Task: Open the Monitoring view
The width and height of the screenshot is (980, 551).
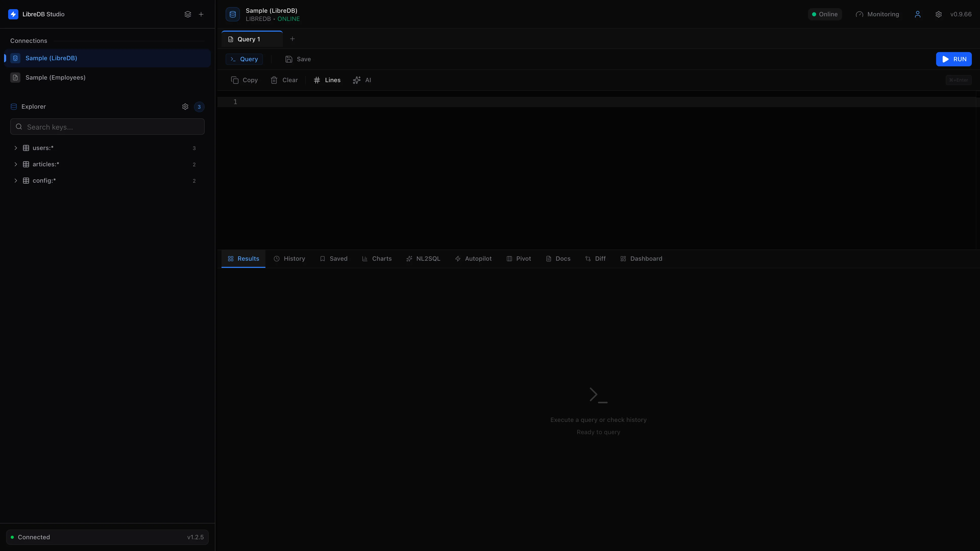Action: [877, 14]
